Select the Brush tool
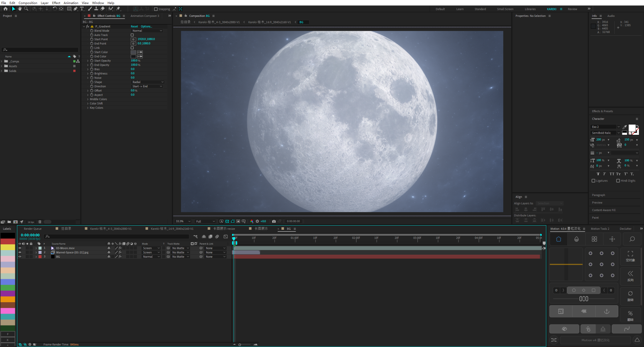The width and height of the screenshot is (644, 347). [x=90, y=9]
